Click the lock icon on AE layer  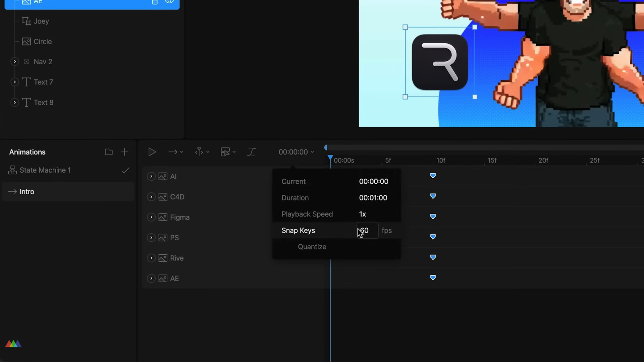155,2
